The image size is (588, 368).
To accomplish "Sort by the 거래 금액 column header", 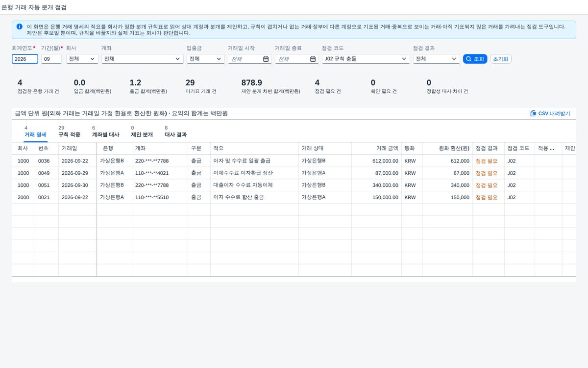I will click(x=376, y=148).
